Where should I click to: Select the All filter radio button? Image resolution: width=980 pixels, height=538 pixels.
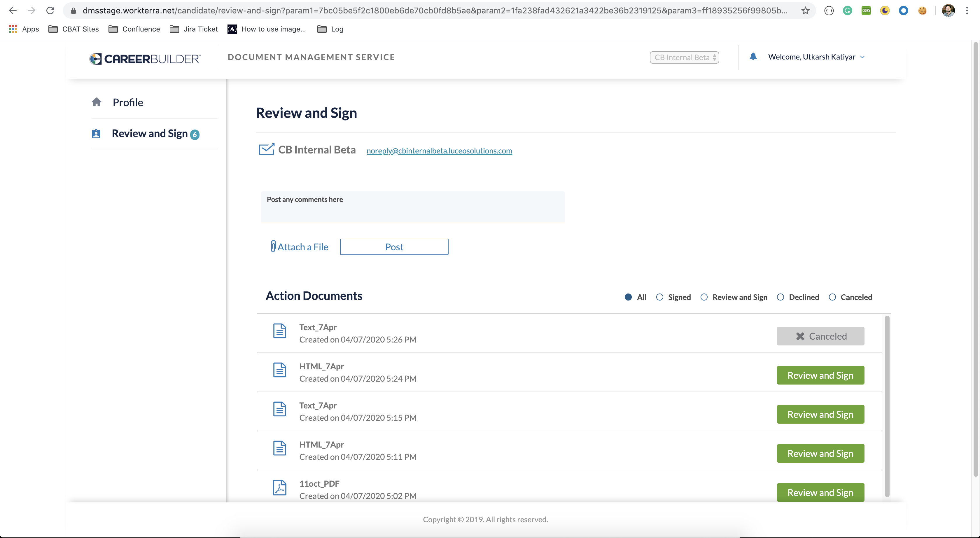(628, 297)
